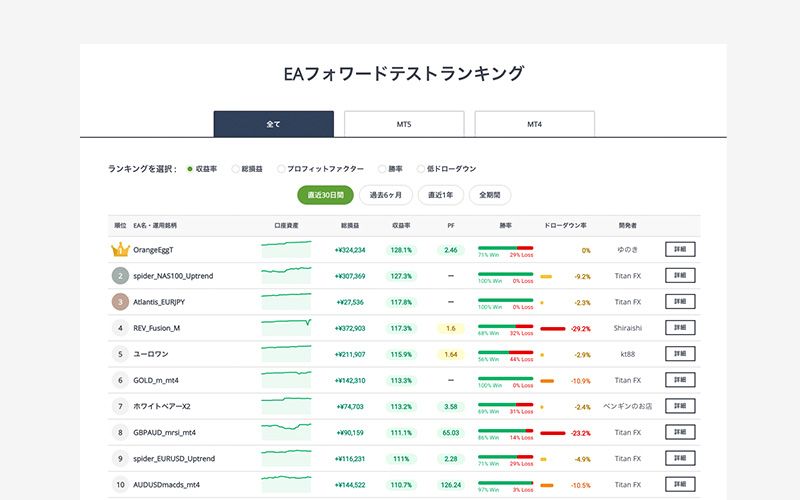This screenshot has height=500, width=800.
Task: Click the REV_Fusion_M win rate bar
Action: click(x=505, y=327)
